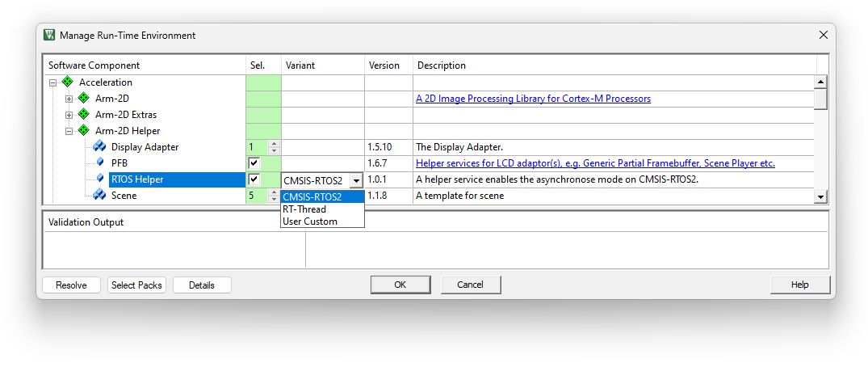Choose RT-Thread from variant list
This screenshot has height=367, width=868.
pyautogui.click(x=304, y=209)
